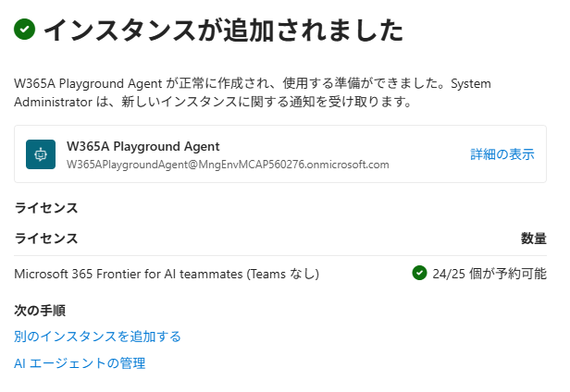
Task: Click the green availability checkmark near 24/25
Action: pos(419,273)
